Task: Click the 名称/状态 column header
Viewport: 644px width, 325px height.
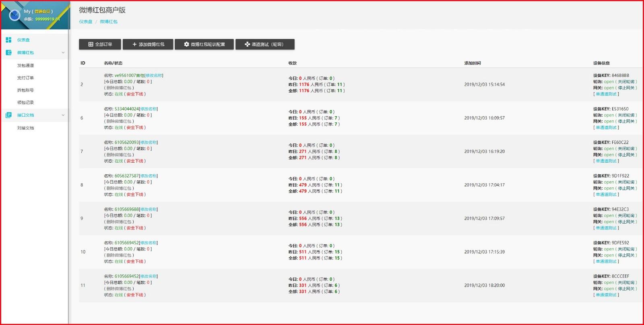Action: 113,63
